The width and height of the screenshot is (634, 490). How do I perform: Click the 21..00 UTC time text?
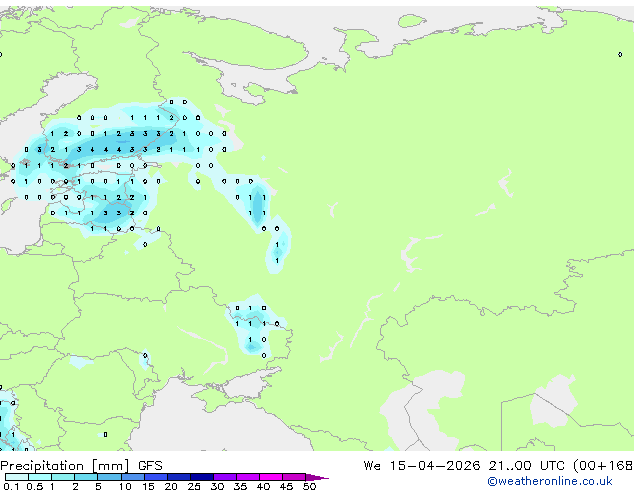pos(526,466)
